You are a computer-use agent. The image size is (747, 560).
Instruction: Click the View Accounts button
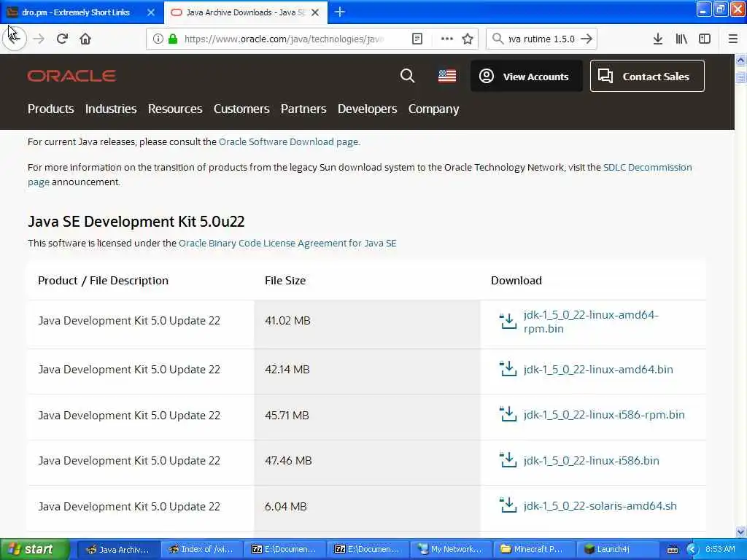point(527,76)
